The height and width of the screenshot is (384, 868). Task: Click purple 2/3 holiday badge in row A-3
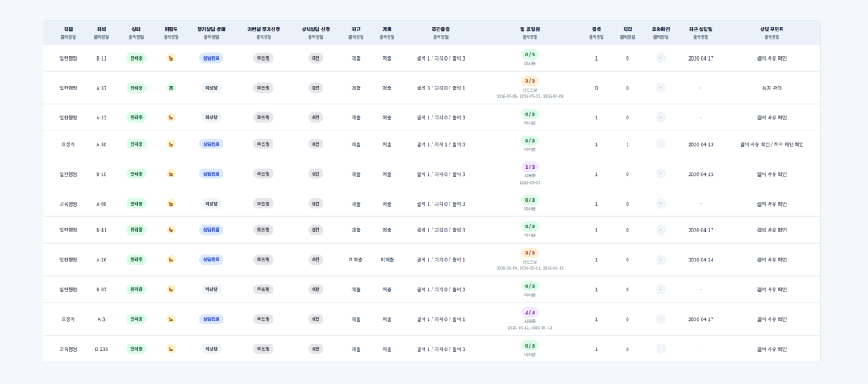[x=530, y=312]
